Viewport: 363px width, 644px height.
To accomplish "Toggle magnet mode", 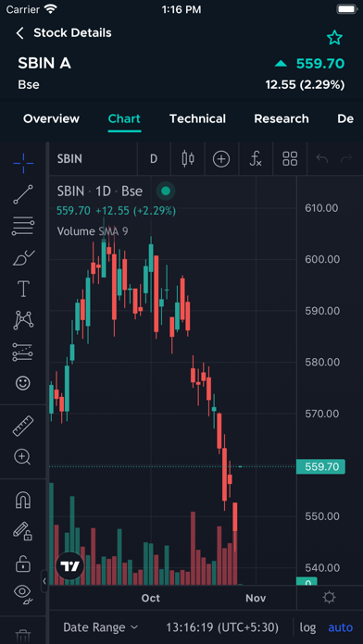I will pos(23,500).
